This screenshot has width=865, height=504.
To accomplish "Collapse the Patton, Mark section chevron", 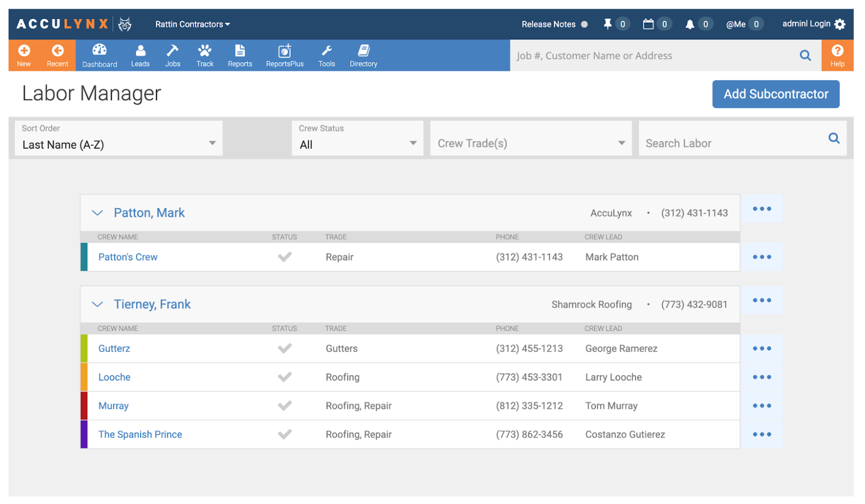I will 97,213.
